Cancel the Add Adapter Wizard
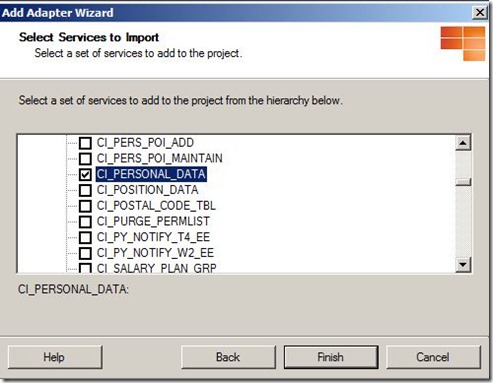This screenshot has height=383, width=493. click(x=433, y=357)
